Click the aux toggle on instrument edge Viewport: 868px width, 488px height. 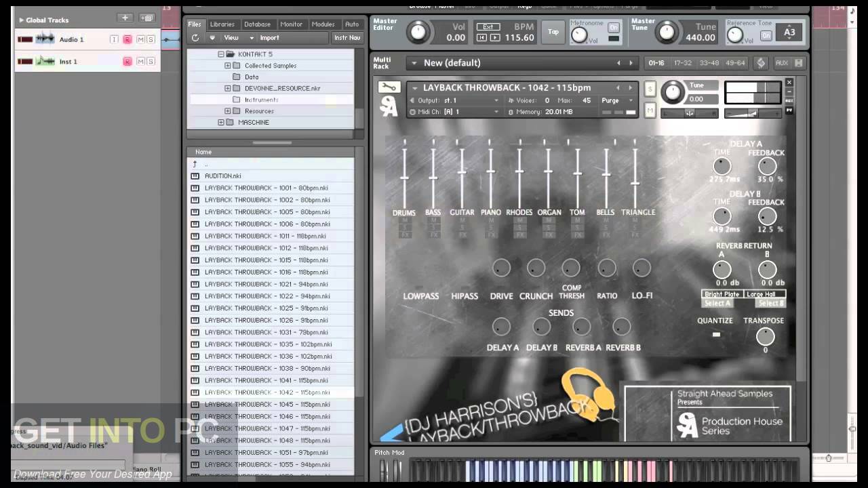coord(789,101)
